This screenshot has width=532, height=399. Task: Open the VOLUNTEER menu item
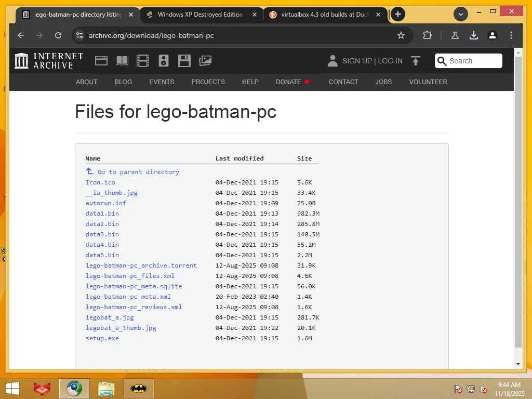[428, 82]
